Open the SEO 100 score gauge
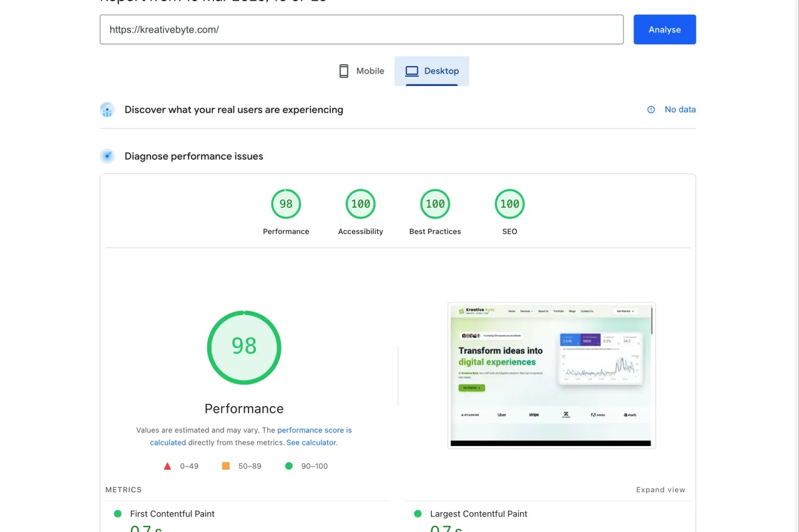Image resolution: width=799 pixels, height=532 pixels. pos(510,204)
